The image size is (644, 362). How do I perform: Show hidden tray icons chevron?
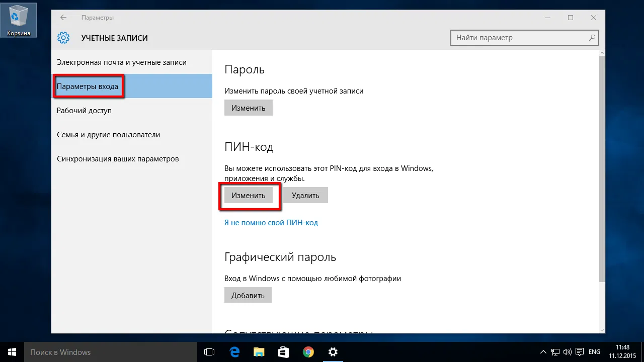(543, 352)
